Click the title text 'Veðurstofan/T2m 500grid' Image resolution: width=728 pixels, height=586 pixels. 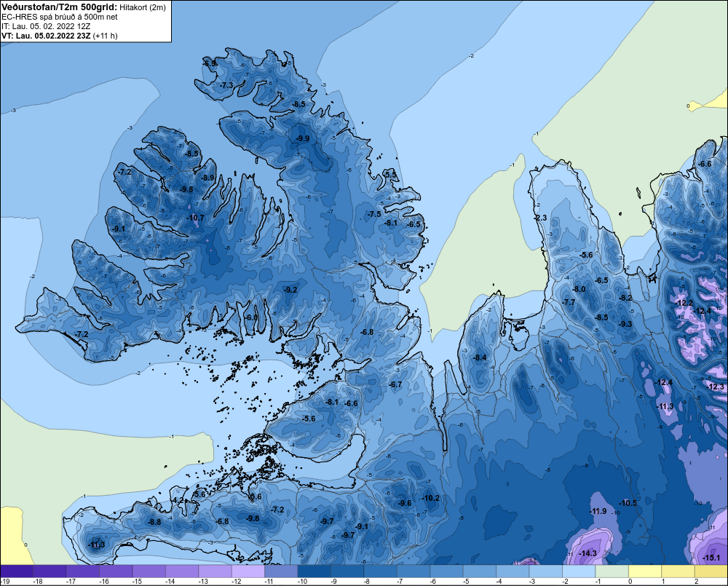point(59,7)
